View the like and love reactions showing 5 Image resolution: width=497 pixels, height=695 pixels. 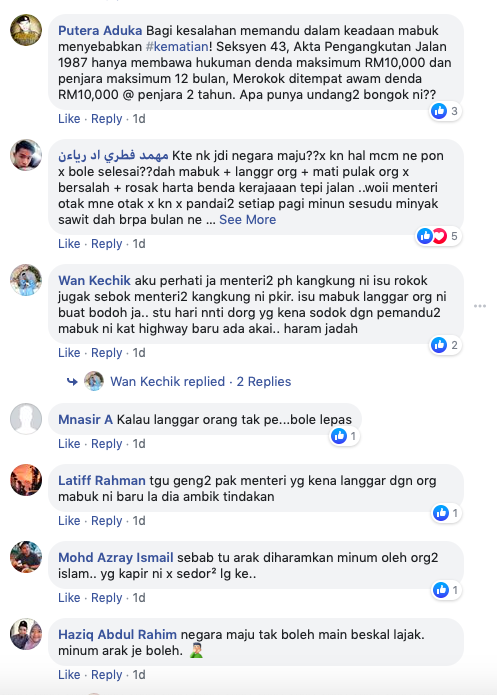(x=438, y=236)
